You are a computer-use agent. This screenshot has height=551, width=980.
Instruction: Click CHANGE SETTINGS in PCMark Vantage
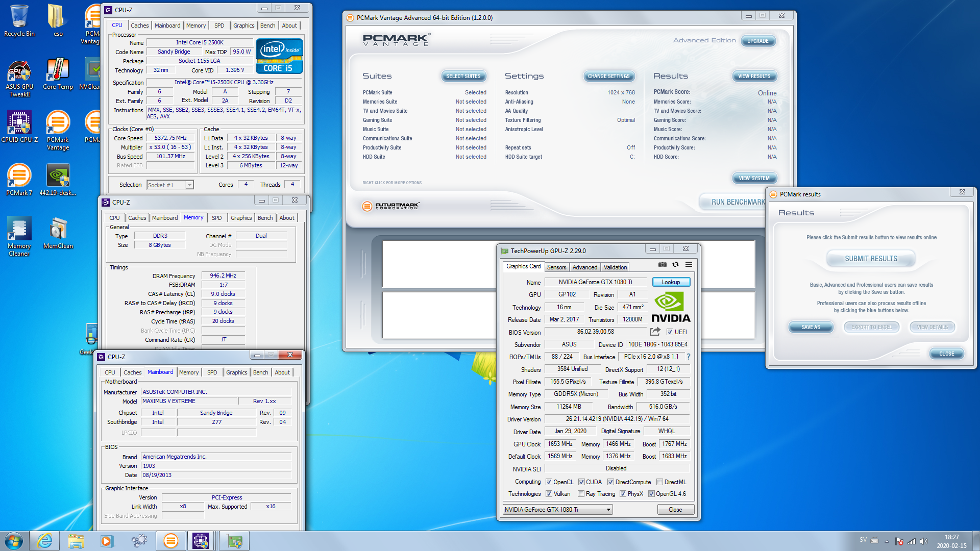(608, 77)
